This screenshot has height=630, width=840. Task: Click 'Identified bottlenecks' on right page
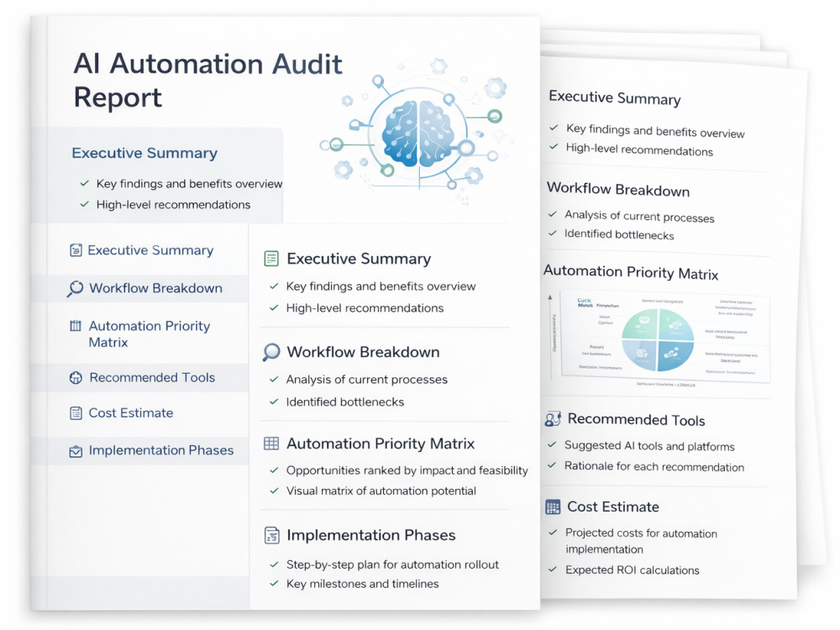tap(619, 234)
